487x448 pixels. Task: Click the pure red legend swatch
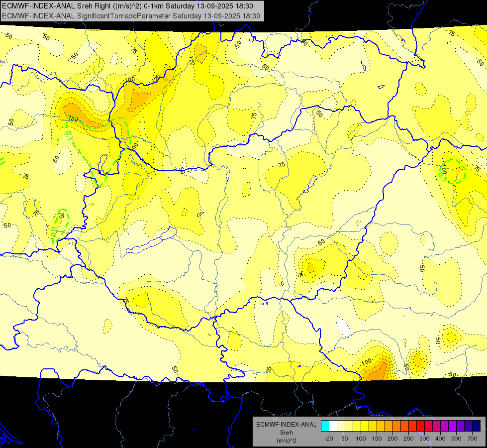click(420, 426)
